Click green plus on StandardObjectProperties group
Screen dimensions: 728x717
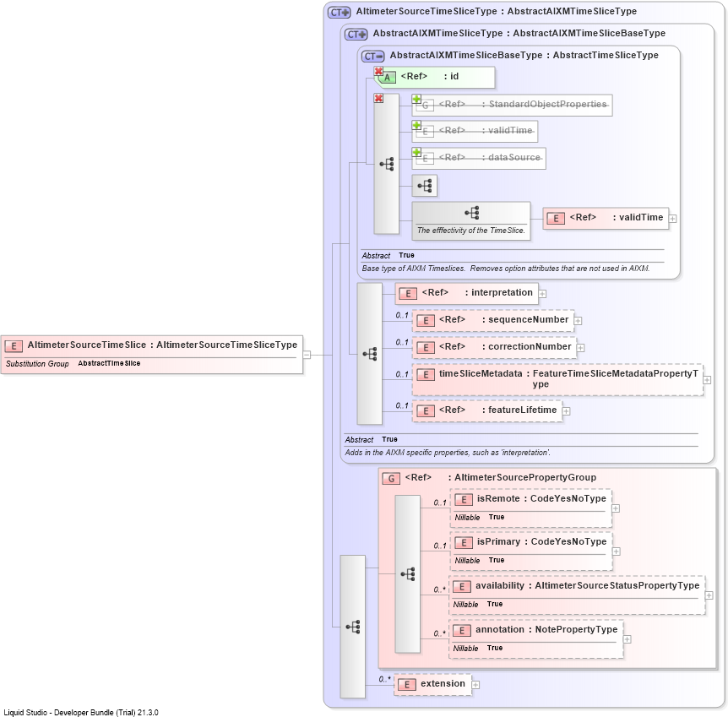tap(416, 99)
